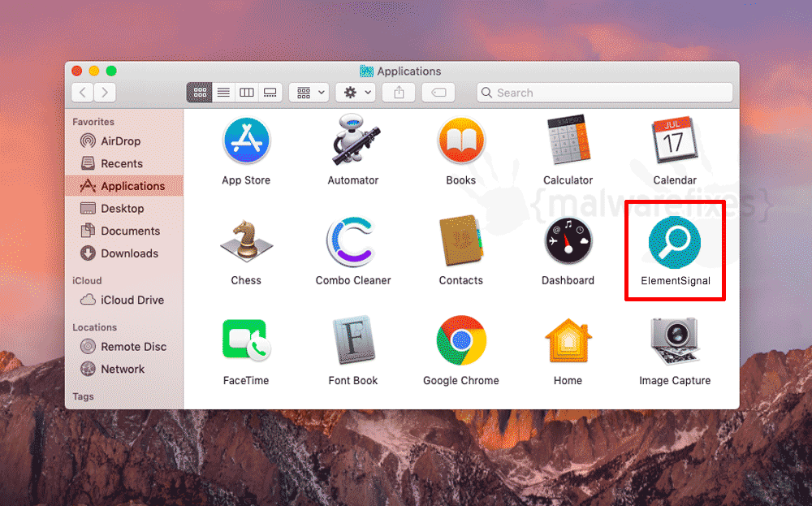Switch to gallery view
This screenshot has height=506, width=812.
point(270,93)
